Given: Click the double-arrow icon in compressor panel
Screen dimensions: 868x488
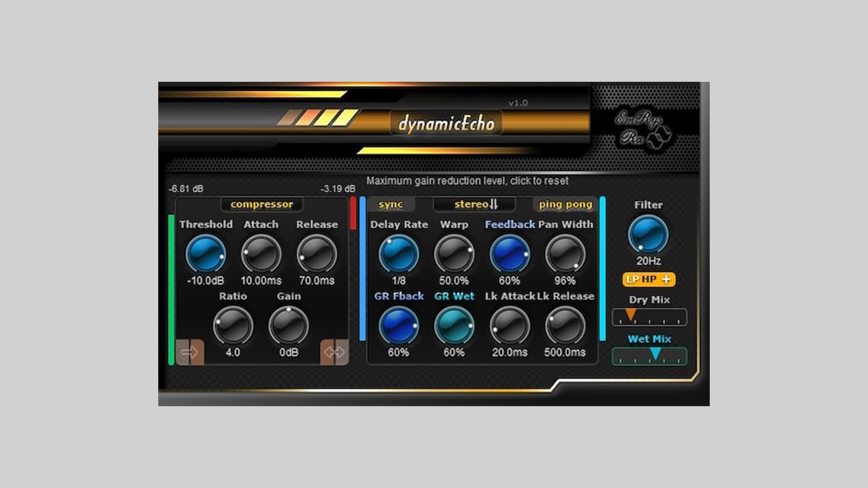Looking at the screenshot, I should 335,352.
